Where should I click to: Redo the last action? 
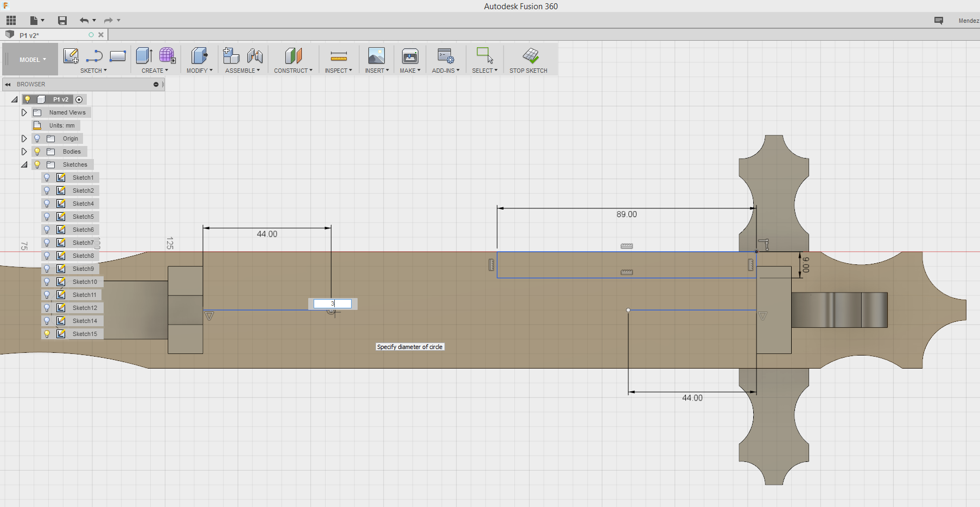109,21
